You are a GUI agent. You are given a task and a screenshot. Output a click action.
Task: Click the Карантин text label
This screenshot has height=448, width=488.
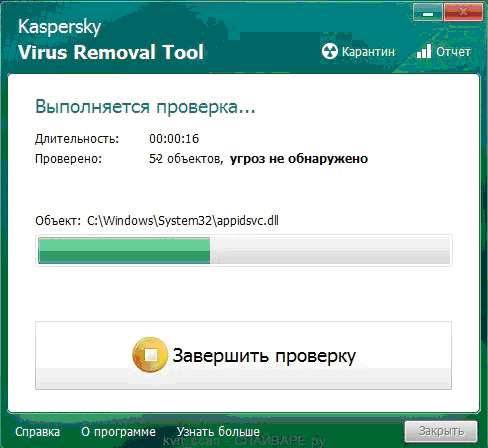(x=368, y=52)
